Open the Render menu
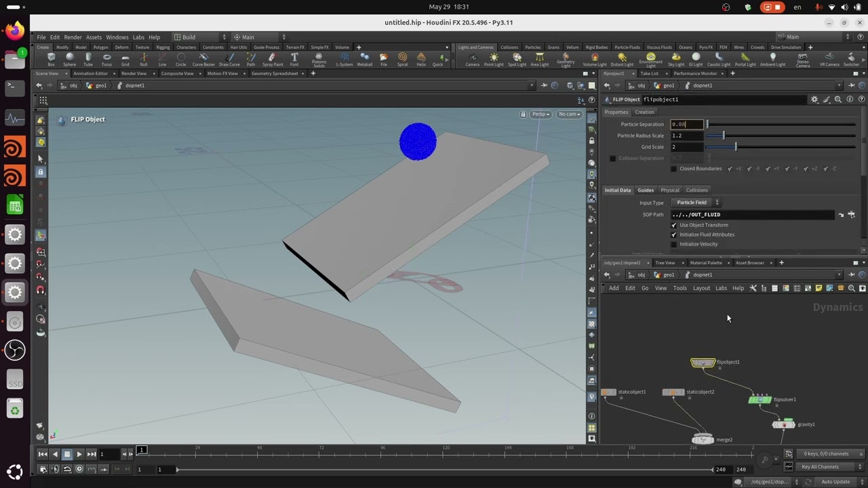This screenshot has height=488, width=868. [x=73, y=37]
